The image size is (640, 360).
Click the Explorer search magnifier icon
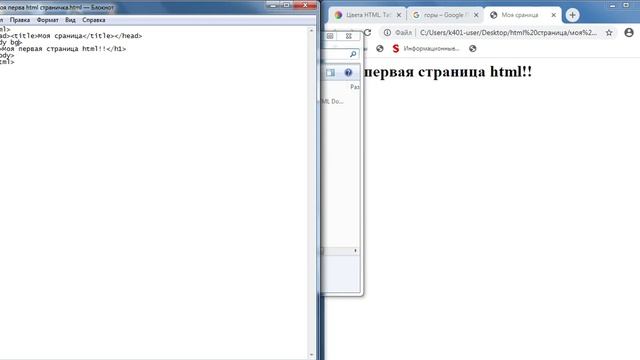353,54
